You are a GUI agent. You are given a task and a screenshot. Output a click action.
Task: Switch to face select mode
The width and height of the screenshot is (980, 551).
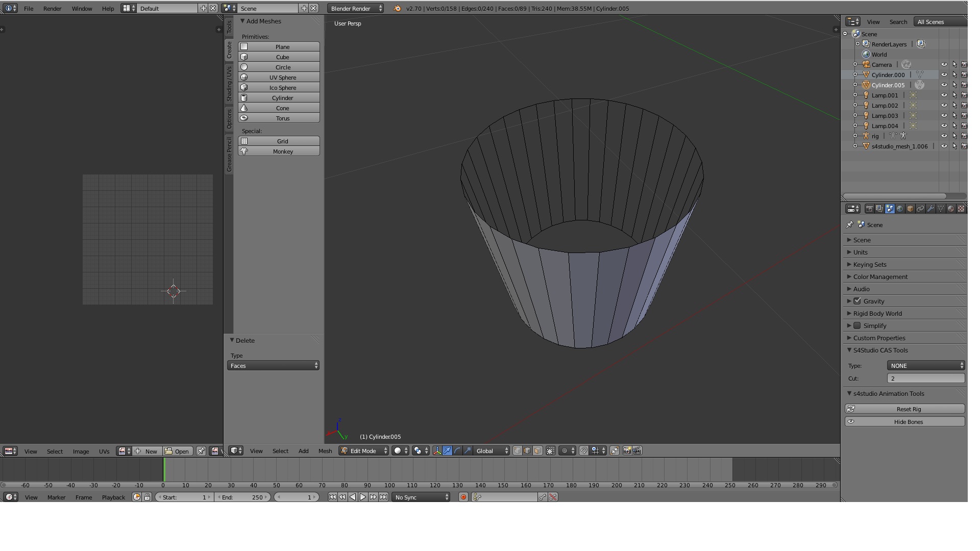tap(538, 450)
